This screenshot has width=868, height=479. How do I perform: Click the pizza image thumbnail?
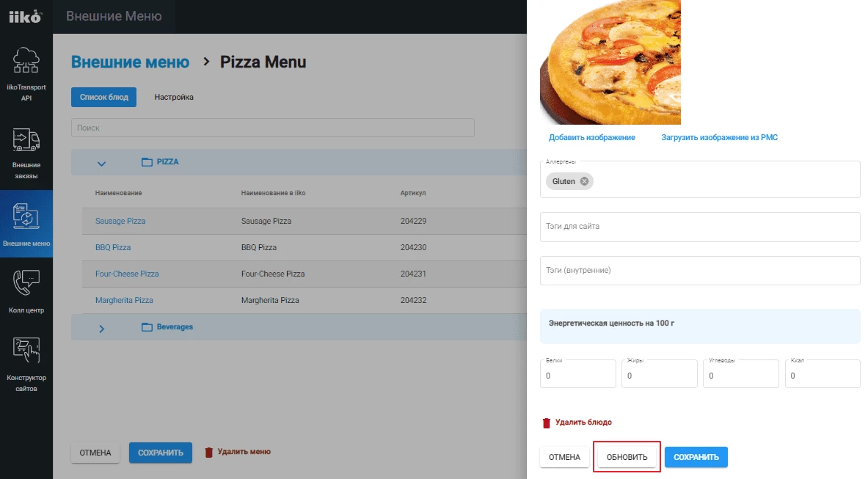pos(610,62)
